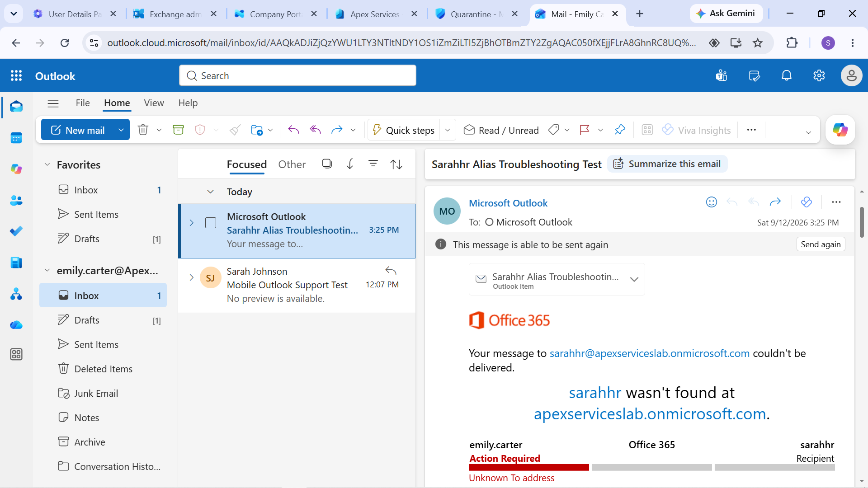Expand the Sarah Johnson conversation thread

(x=191, y=277)
